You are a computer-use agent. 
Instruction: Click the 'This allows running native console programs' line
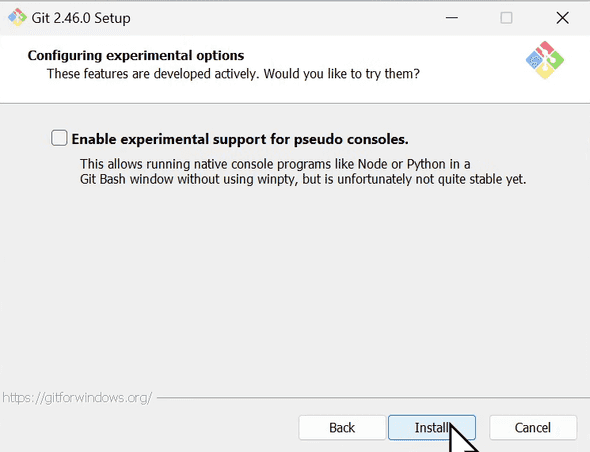coord(275,164)
